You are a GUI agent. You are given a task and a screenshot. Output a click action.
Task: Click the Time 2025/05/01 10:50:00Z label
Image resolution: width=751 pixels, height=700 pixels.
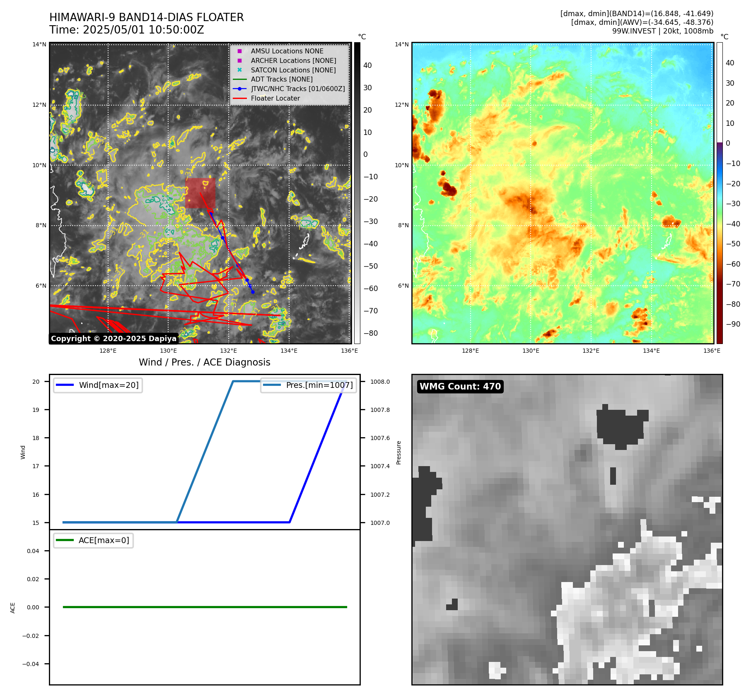coord(127,30)
